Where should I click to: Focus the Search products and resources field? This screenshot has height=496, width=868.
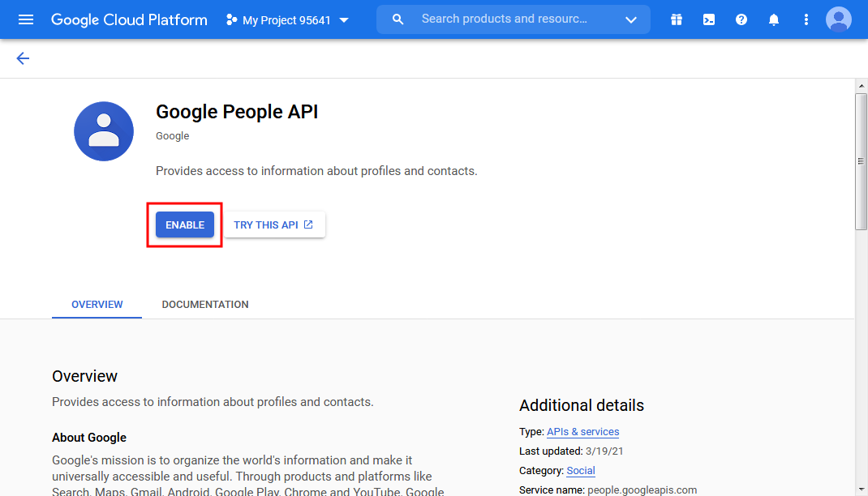[x=513, y=19]
